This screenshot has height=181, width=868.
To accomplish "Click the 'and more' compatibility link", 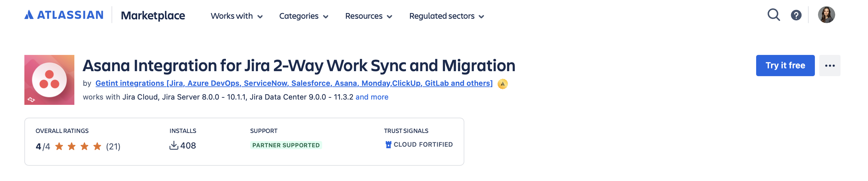I will pyautogui.click(x=372, y=97).
